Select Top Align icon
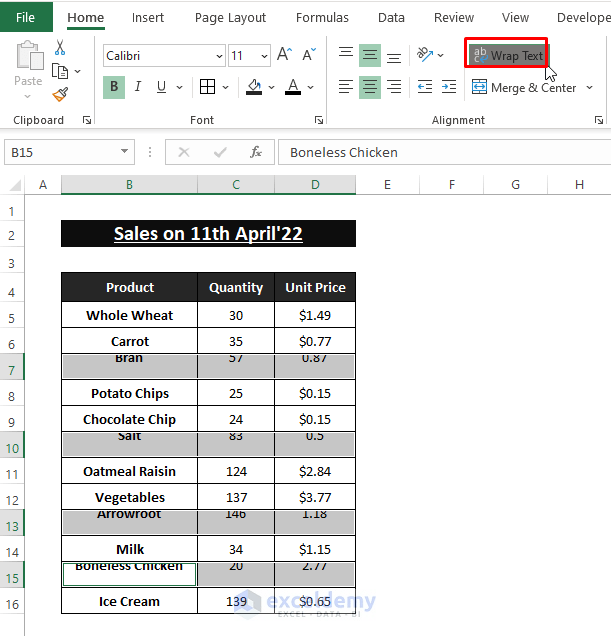The image size is (611, 636). (346, 54)
